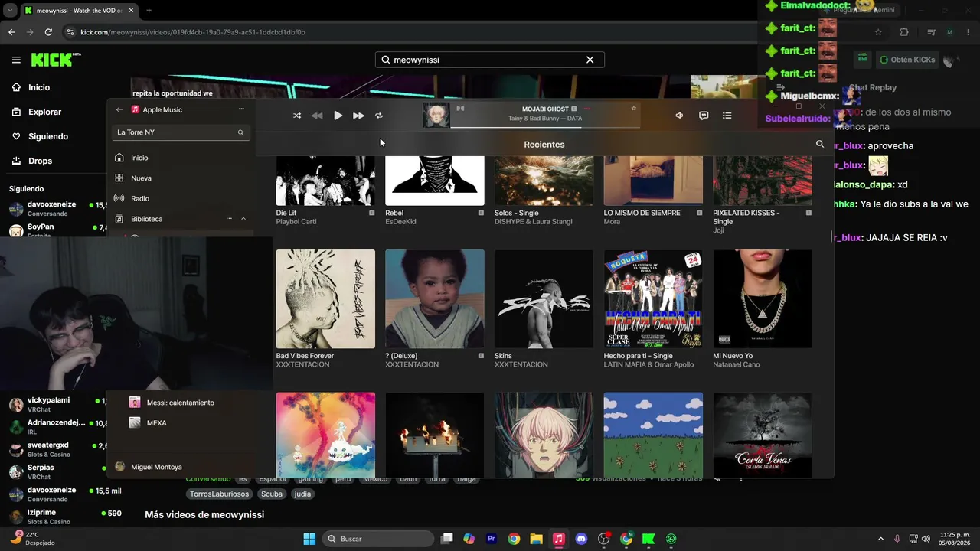Toggle shuffle in the Apple Music player
Viewport: 980px width, 551px height.
[297, 116]
